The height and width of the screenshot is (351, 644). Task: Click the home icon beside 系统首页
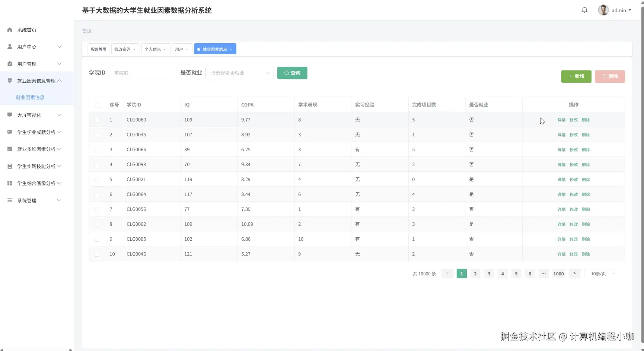pos(10,30)
